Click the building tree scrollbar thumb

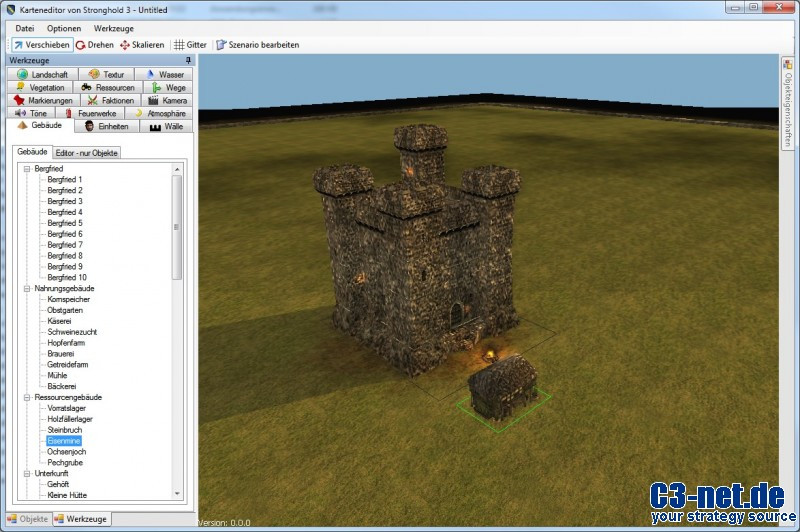pyautogui.click(x=177, y=227)
